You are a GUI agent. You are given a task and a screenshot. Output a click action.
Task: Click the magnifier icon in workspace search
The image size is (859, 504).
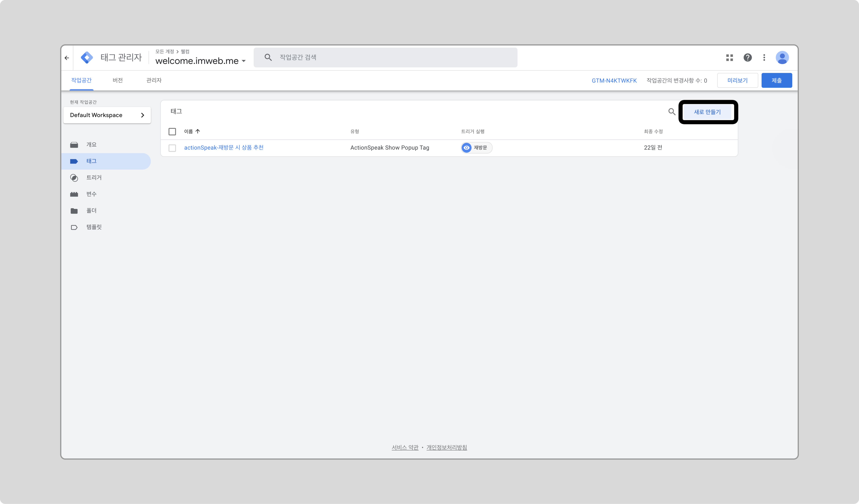[x=268, y=57]
